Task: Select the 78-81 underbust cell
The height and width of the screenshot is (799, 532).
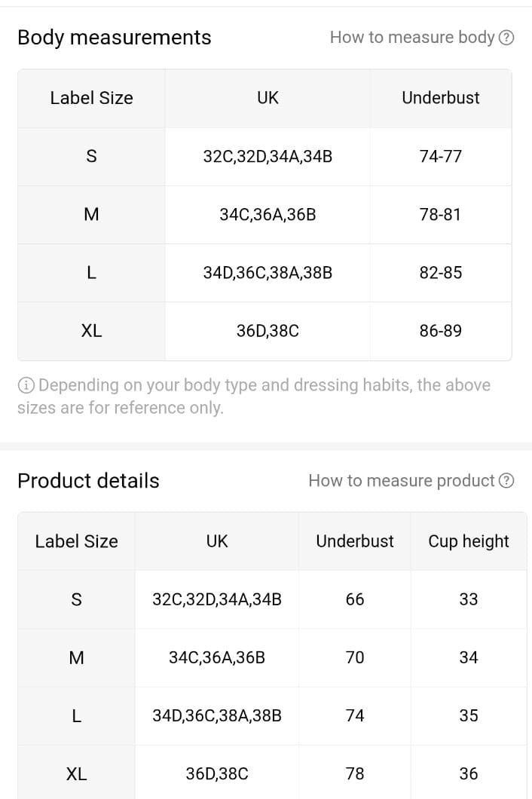Action: [x=441, y=215]
